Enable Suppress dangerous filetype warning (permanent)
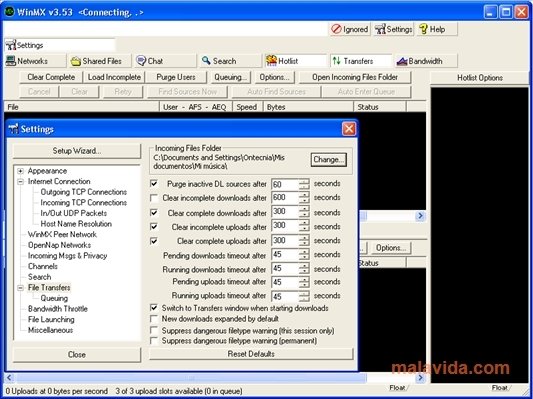This screenshot has width=533, height=399. coord(154,341)
